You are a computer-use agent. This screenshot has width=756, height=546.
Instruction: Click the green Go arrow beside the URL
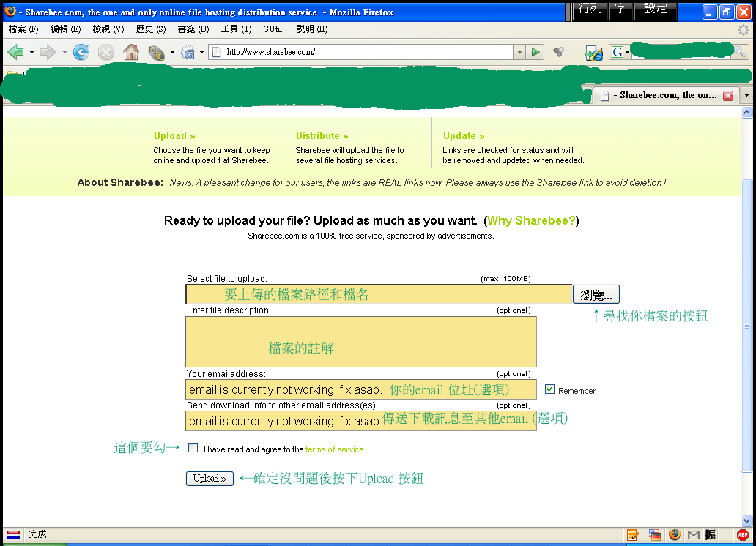(x=535, y=52)
